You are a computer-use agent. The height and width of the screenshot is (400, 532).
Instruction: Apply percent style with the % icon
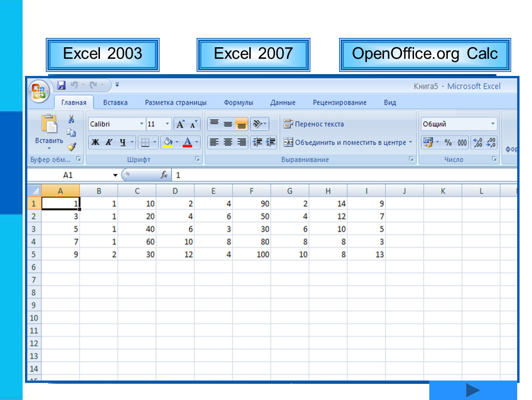point(448,142)
